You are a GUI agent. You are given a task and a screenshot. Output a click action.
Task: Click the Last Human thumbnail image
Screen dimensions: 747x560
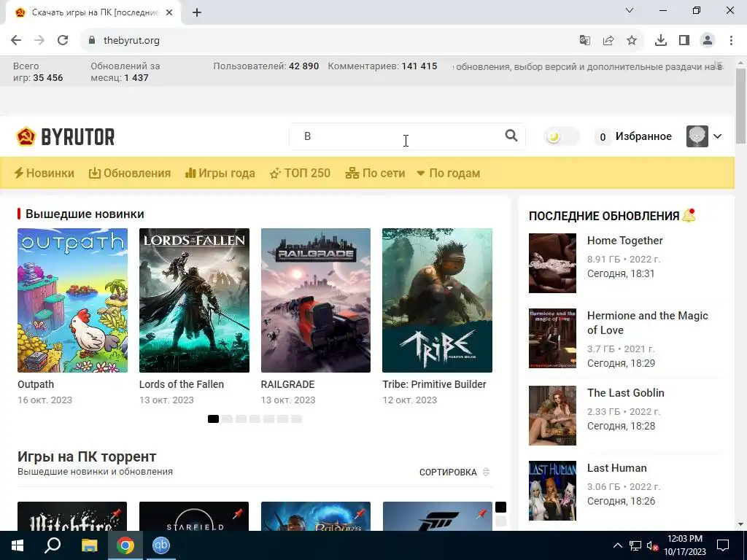coord(552,491)
